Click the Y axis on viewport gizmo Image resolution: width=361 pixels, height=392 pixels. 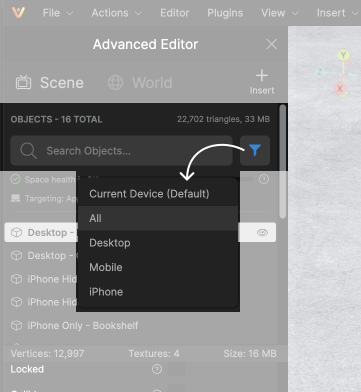tap(343, 55)
